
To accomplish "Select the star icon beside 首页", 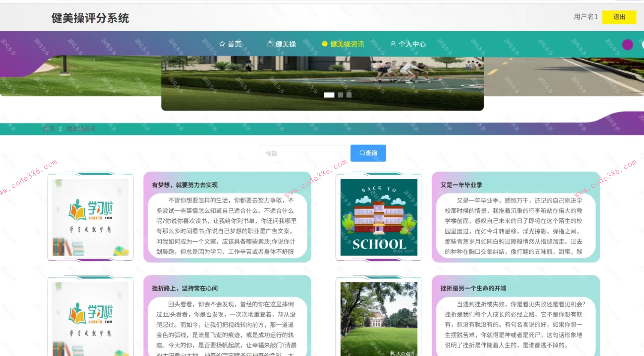I will (x=222, y=44).
